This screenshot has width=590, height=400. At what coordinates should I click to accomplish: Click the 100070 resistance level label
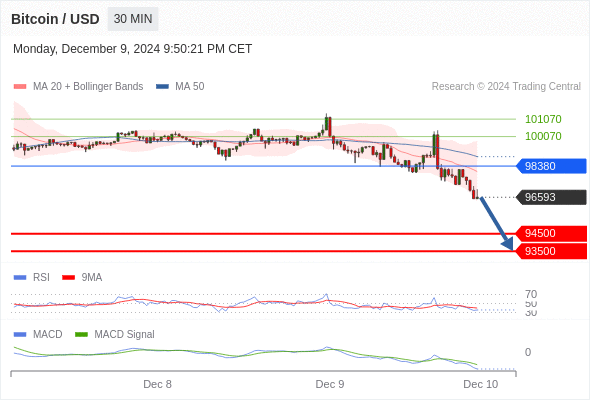point(543,136)
